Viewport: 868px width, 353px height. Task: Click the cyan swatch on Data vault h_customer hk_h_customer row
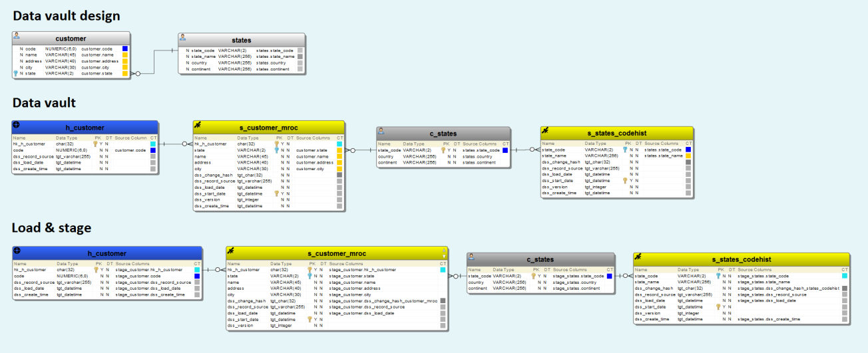[x=153, y=144]
